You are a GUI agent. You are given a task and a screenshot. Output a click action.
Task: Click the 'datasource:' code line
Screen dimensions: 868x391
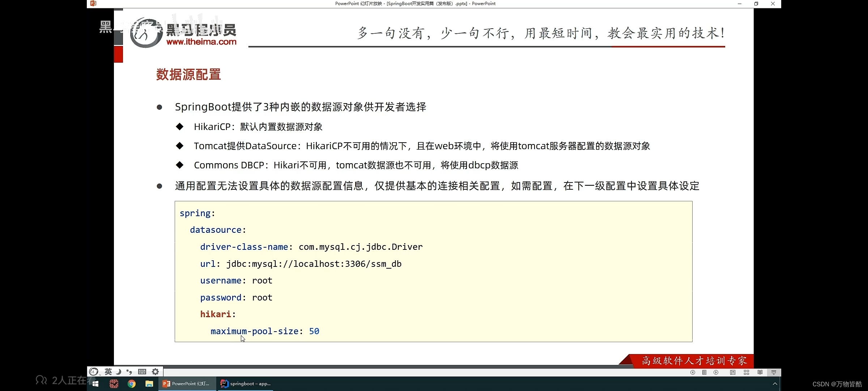[x=218, y=230]
